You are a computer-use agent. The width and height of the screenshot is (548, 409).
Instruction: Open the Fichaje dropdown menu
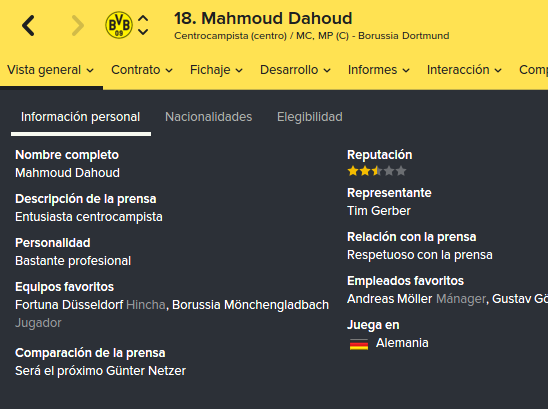216,70
